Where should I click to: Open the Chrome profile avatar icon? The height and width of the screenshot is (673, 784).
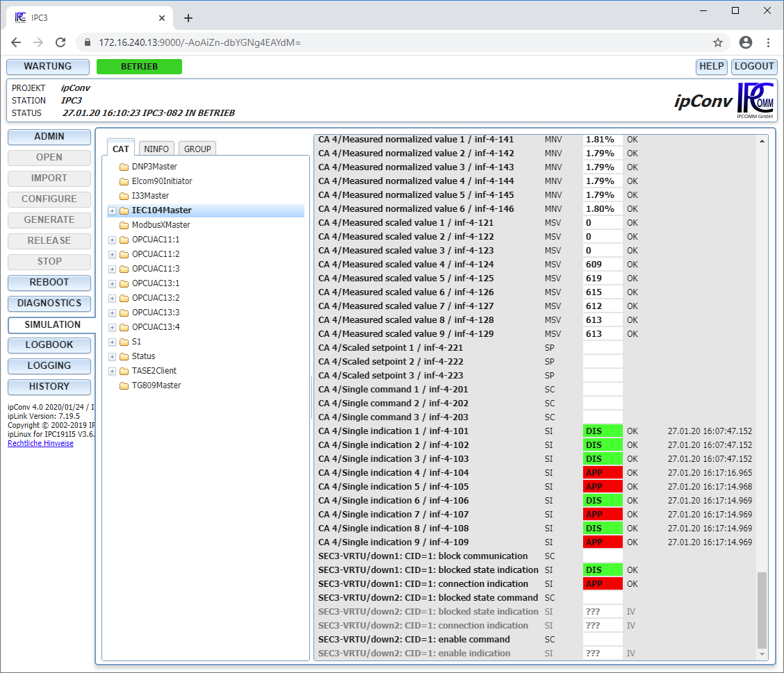[x=746, y=42]
